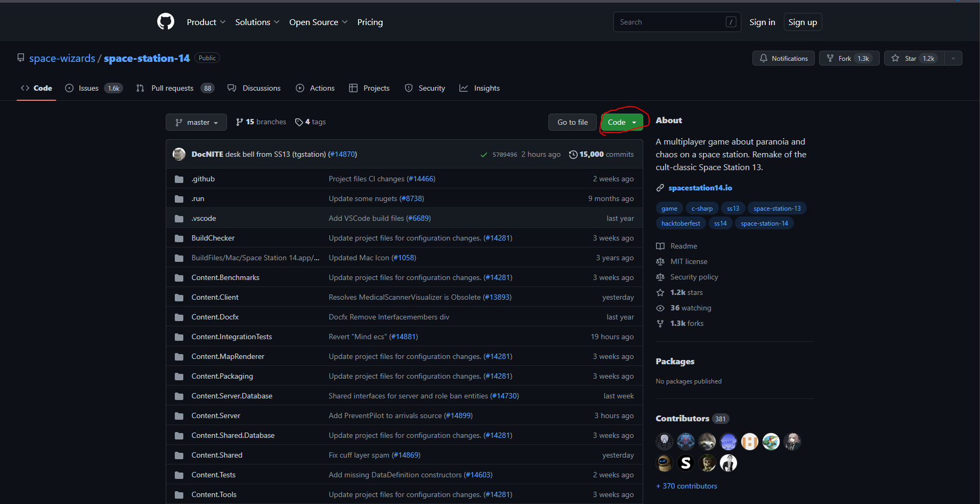Open the Notifications bell button
The height and width of the screenshot is (504, 980).
click(783, 58)
